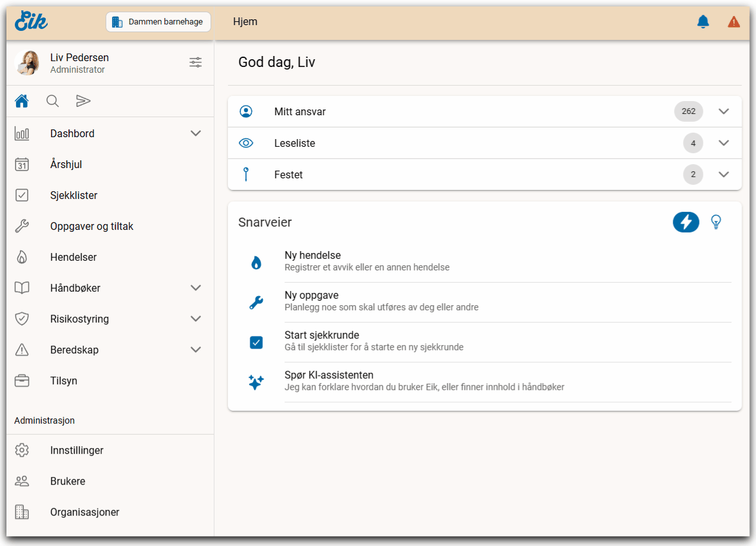Viewport: 756px width, 546px height.
Task: Open user settings sliders icon
Action: coord(195,62)
